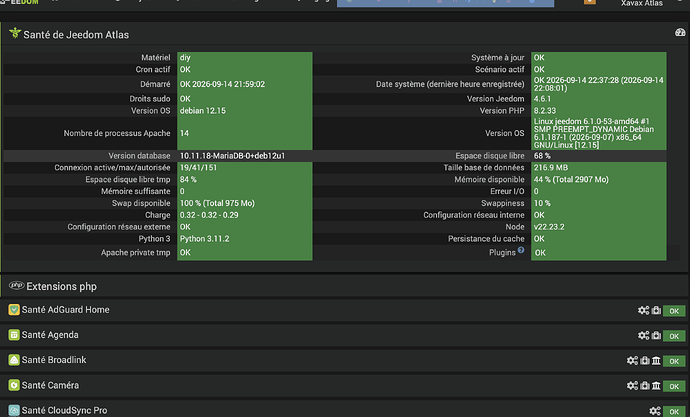Image resolution: width=690 pixels, height=417 pixels.
Task: Click the Linux kernel version text cell
Action: (598, 133)
